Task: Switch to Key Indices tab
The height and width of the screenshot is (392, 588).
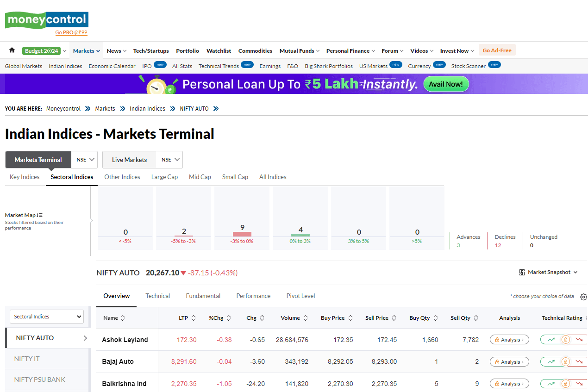Action: (25, 177)
